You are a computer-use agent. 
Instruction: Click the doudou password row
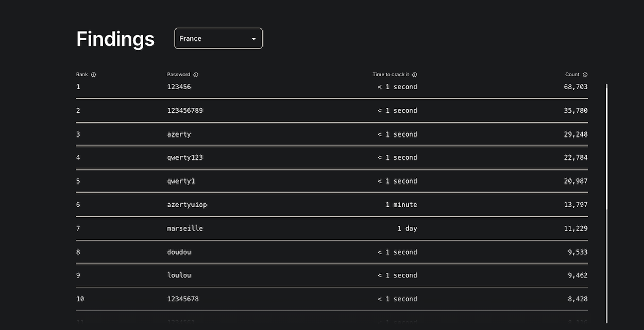point(332,252)
